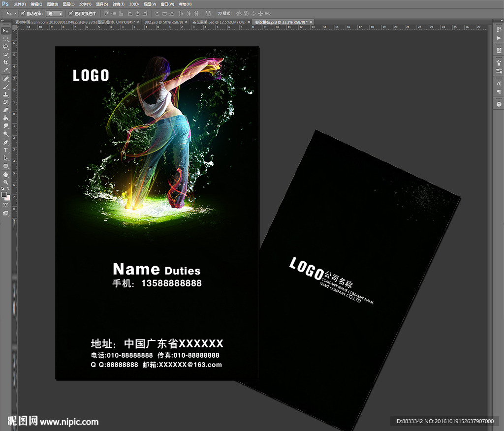Select the History Brush tool
This screenshot has height=431, width=504.
point(6,102)
